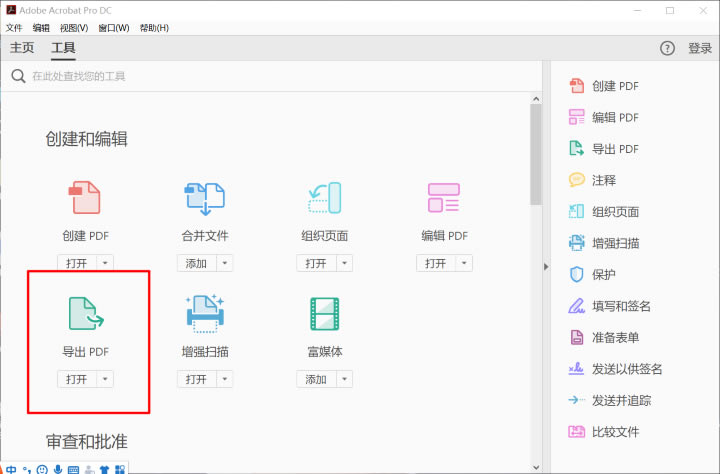Open 注释 in the right sidebar
Image resolution: width=720 pixels, height=474 pixels.
[603, 180]
